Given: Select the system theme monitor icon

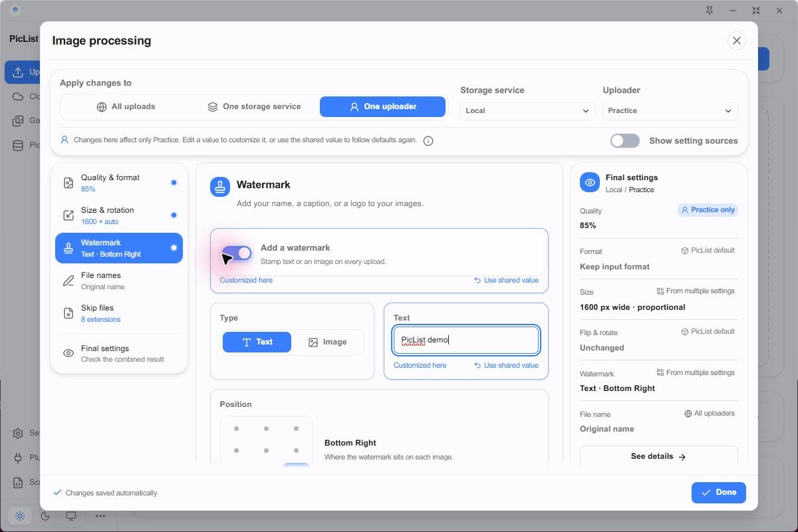Looking at the screenshot, I should tap(71, 516).
